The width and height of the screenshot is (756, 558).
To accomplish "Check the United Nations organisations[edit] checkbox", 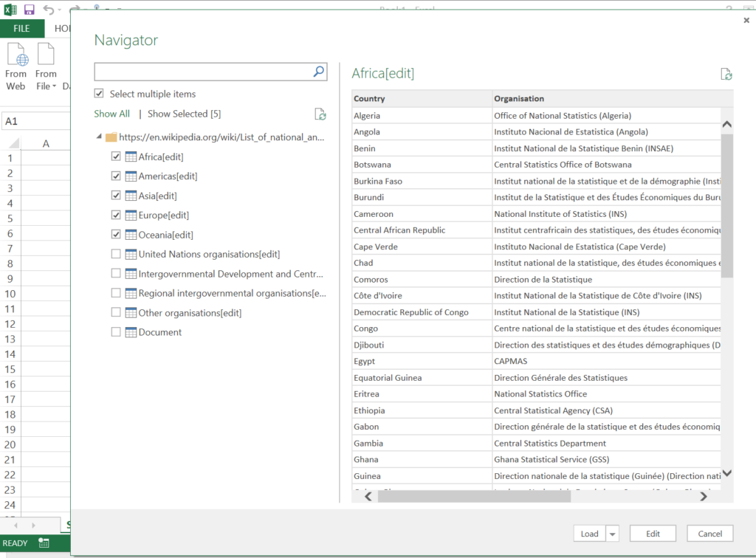I will (116, 254).
